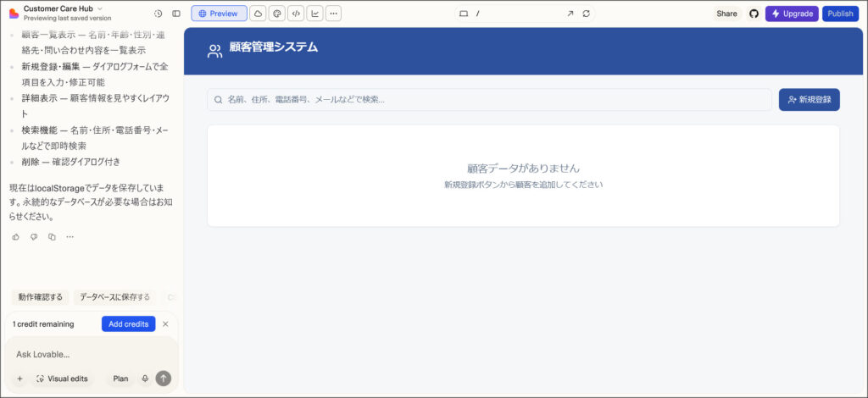
Task: Click the users icon in app header
Action: [x=214, y=52]
